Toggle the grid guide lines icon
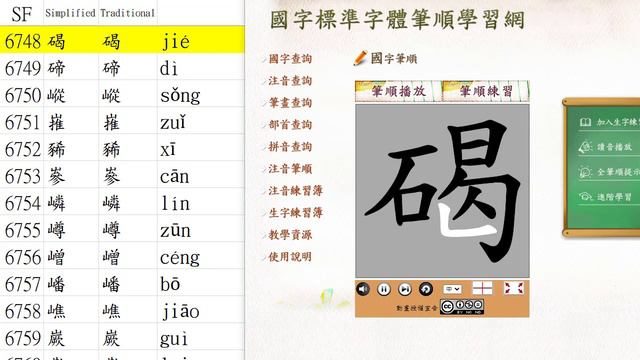The image size is (640, 360). tap(482, 288)
